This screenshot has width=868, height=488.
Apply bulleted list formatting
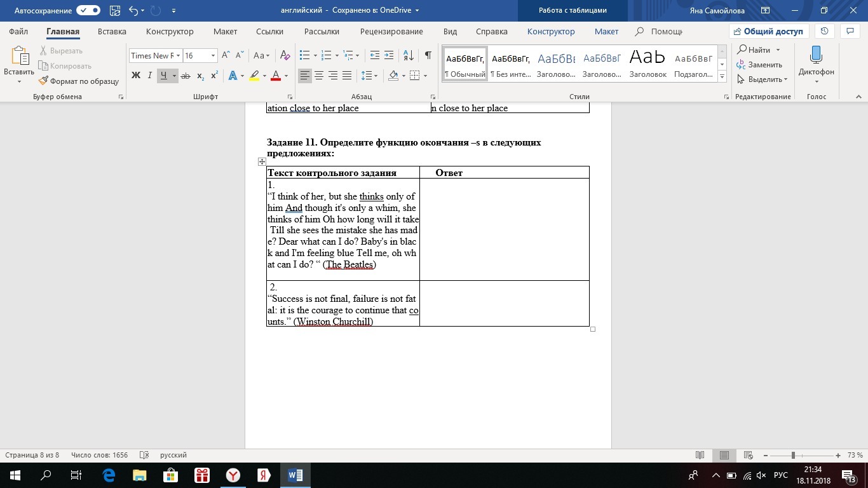pos(305,55)
